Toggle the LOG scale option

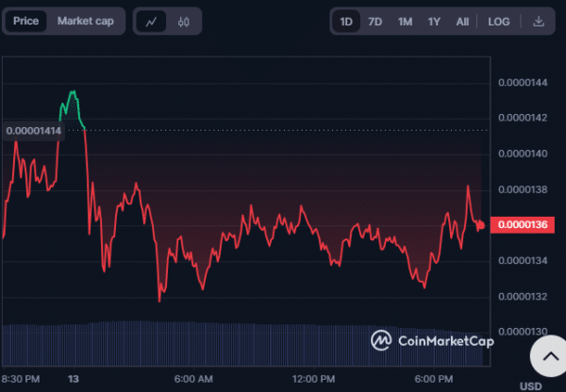point(498,22)
